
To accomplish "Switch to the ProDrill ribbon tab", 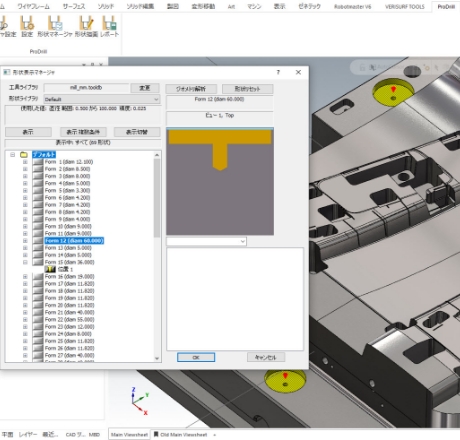I will click(446, 6).
